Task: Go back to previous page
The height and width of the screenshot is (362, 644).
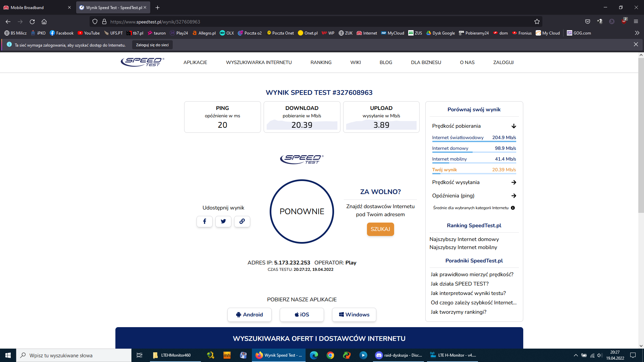Action: coord(8,21)
